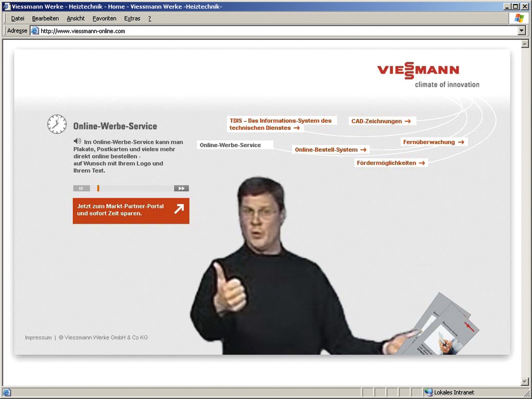Skip forward with the fast-forward button
Viewport: 532px width, 399px height.
click(181, 188)
